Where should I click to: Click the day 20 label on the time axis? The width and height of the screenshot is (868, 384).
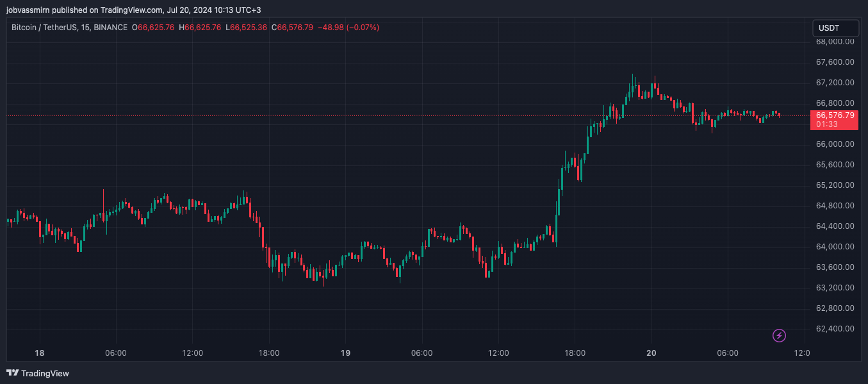(x=651, y=353)
